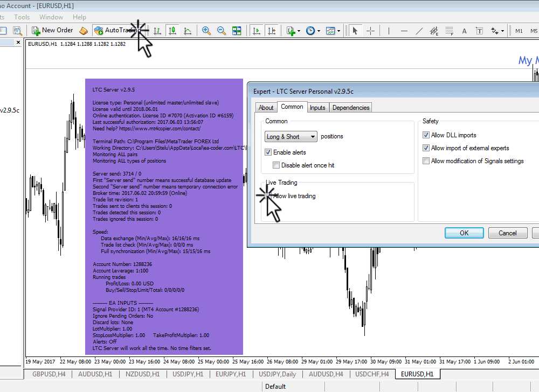Expand the arrows tool dropdown arrow

pos(502,31)
